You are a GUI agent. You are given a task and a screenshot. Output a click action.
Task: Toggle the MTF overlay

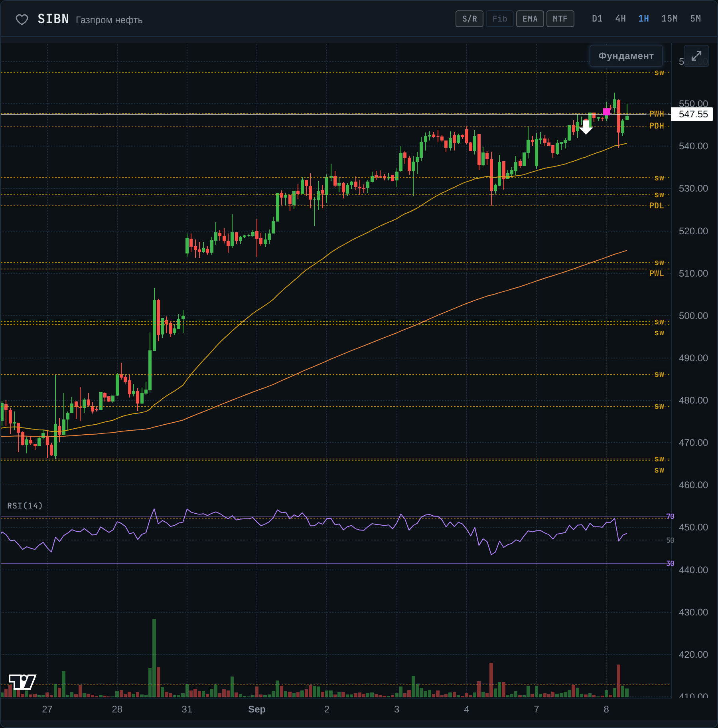pyautogui.click(x=560, y=19)
